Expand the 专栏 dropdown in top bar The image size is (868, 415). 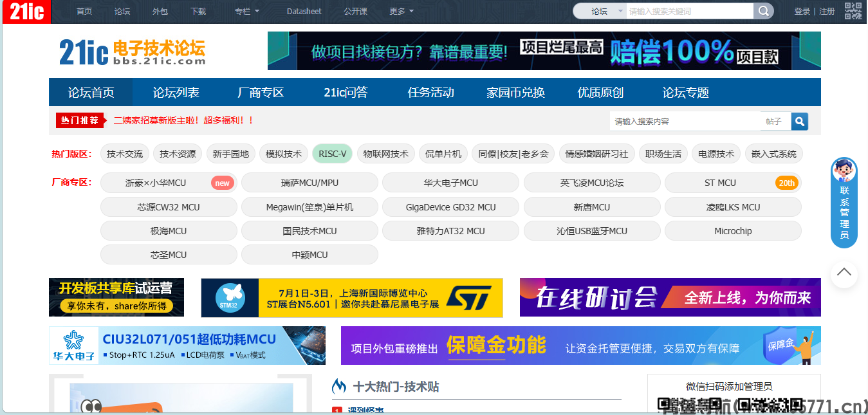point(247,11)
